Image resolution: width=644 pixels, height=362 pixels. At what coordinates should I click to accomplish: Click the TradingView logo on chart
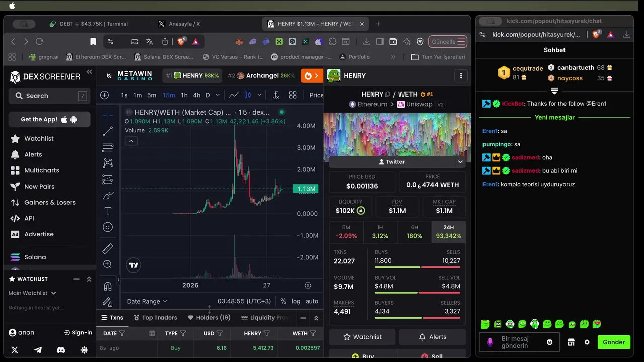click(133, 265)
